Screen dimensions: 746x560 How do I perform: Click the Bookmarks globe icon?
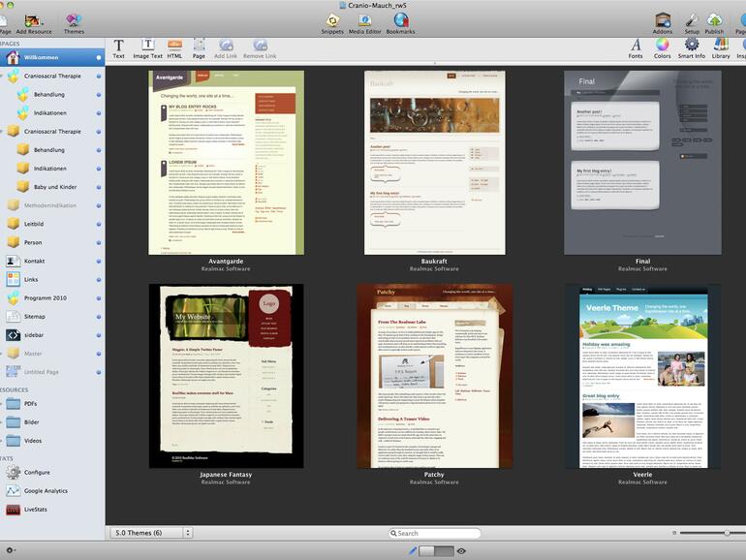[400, 21]
